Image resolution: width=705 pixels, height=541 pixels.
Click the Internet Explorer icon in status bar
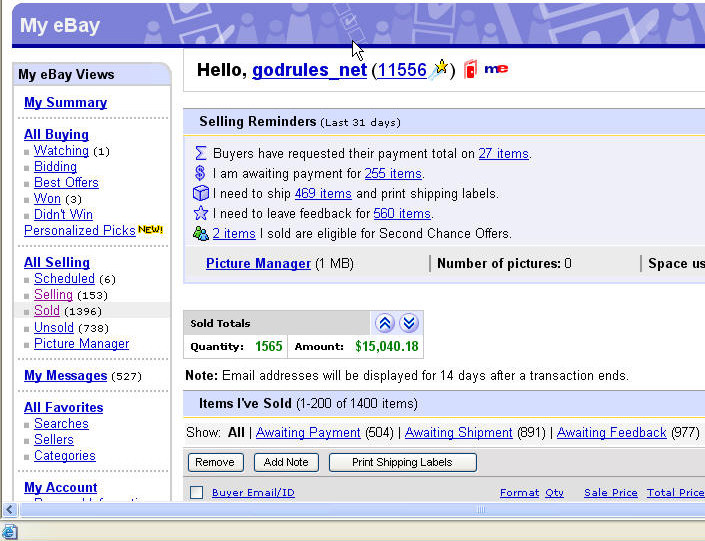click(x=9, y=531)
